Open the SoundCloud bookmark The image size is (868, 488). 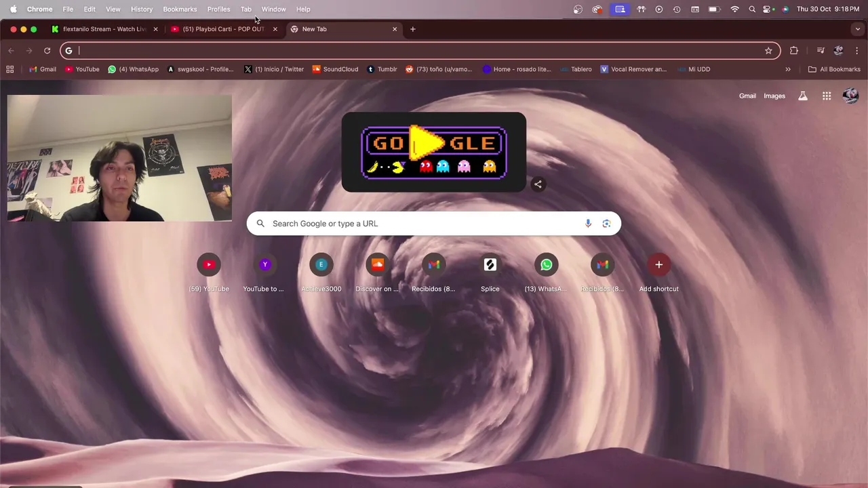pos(335,69)
